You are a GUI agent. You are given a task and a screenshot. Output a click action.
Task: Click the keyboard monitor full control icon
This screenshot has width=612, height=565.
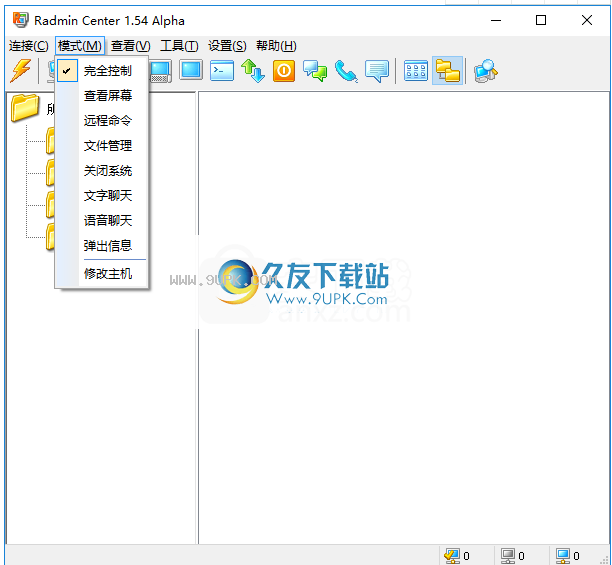161,71
